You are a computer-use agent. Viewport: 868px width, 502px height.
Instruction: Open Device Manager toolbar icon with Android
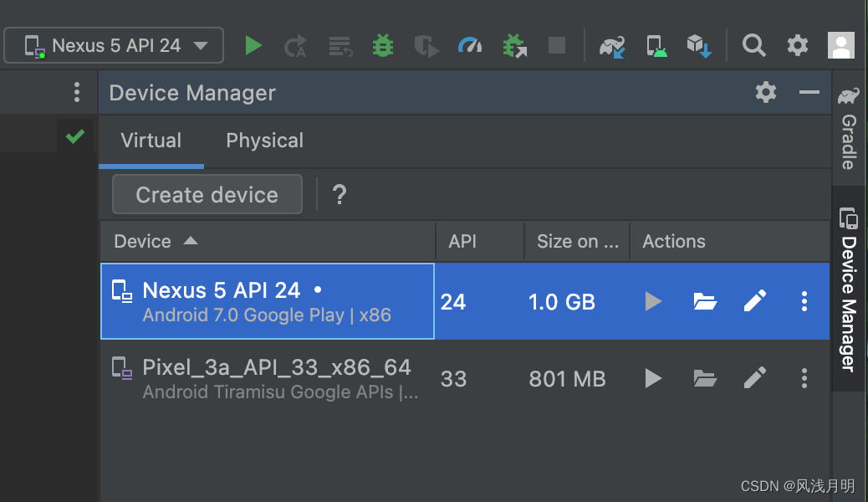coord(656,46)
